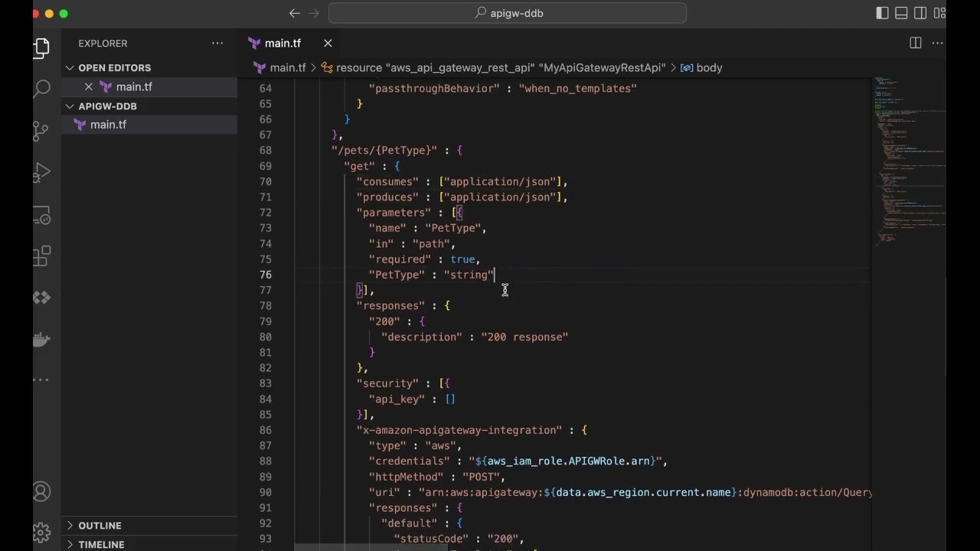Image resolution: width=980 pixels, height=551 pixels.
Task: Click "passthroughBehavior" key on line 64
Action: click(434, 88)
